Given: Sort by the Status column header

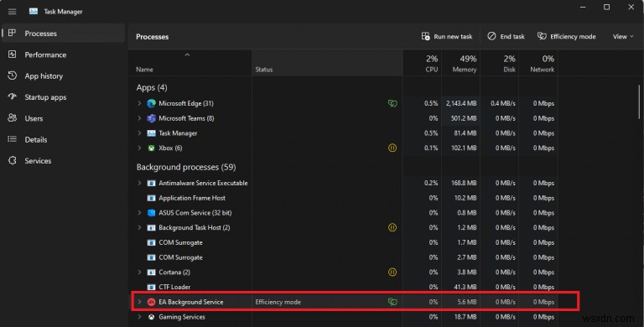Looking at the screenshot, I should pos(327,63).
